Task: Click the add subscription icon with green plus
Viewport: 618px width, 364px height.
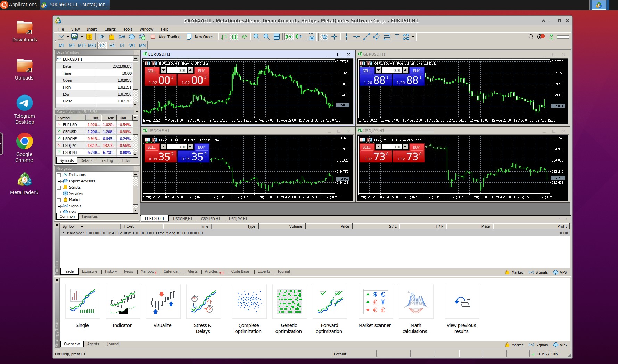Action: tap(142, 37)
